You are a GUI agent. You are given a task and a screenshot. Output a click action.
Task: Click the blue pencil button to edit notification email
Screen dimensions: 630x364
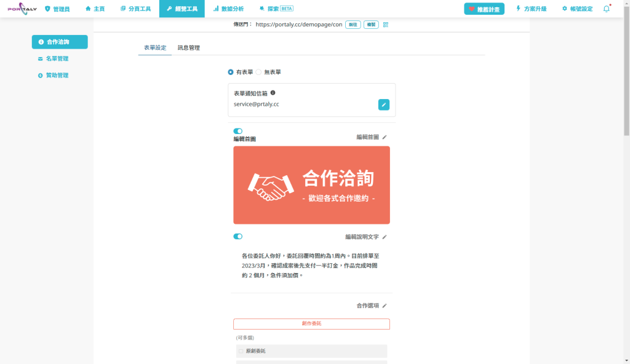[383, 105]
